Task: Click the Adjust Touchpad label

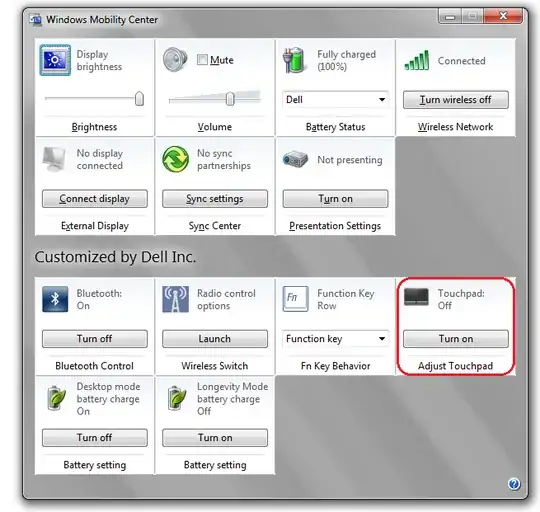Action: [455, 366]
